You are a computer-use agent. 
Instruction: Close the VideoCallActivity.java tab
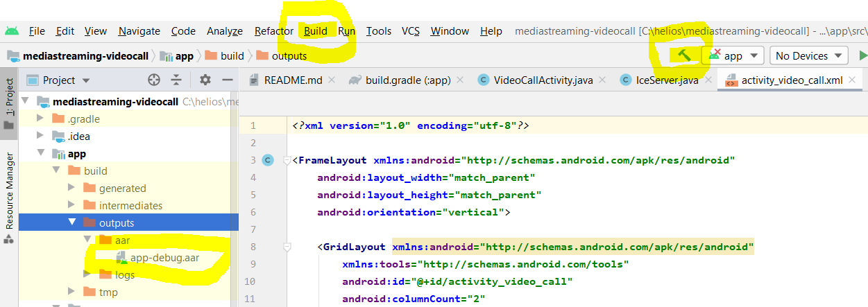(603, 80)
